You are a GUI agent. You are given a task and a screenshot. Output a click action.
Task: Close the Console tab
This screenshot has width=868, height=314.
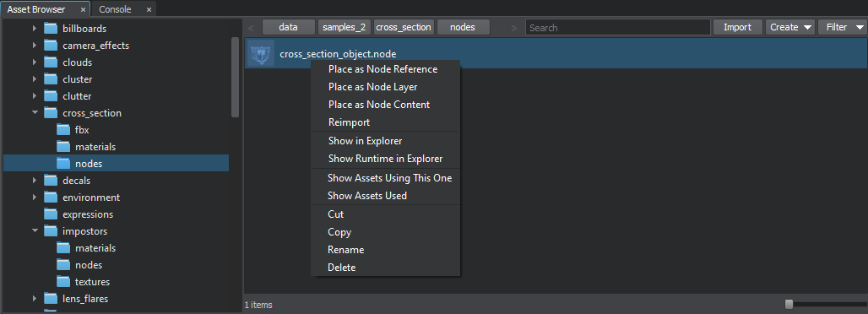click(x=149, y=9)
